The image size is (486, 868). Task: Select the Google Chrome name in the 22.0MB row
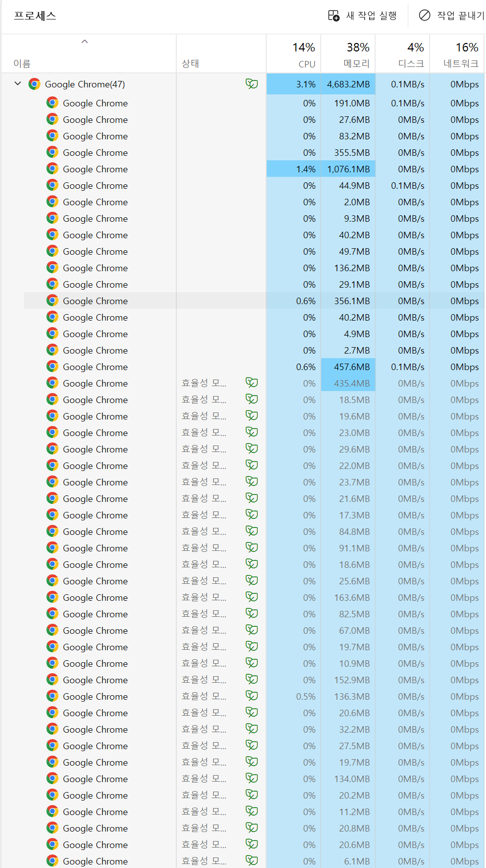click(95, 466)
